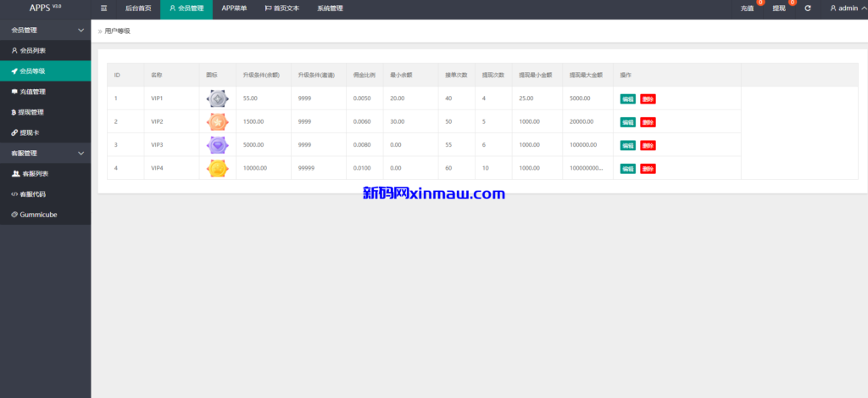Click the 99999 invite condition cell

tap(319, 169)
